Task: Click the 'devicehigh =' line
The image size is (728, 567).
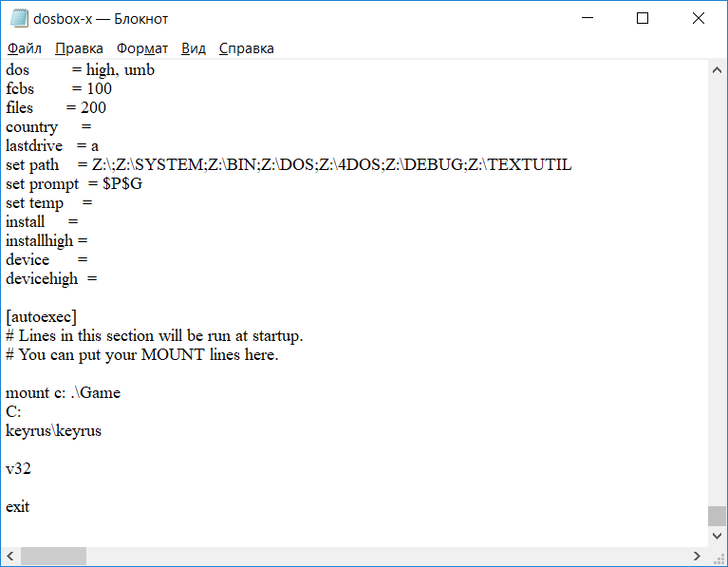Action: point(51,279)
